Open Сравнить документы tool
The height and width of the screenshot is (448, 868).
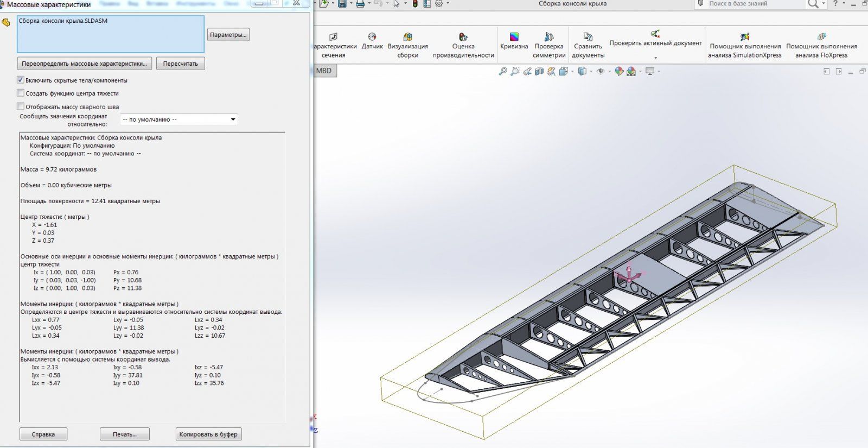pos(588,37)
